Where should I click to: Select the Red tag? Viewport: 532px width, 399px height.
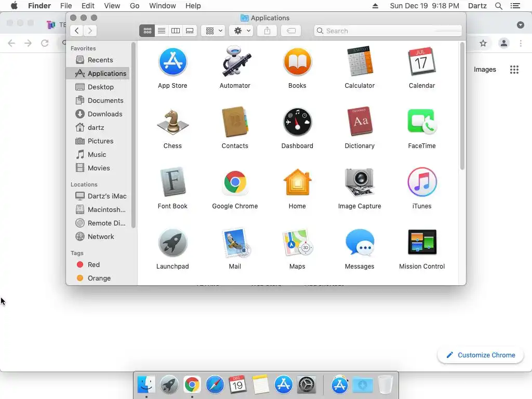(98, 264)
